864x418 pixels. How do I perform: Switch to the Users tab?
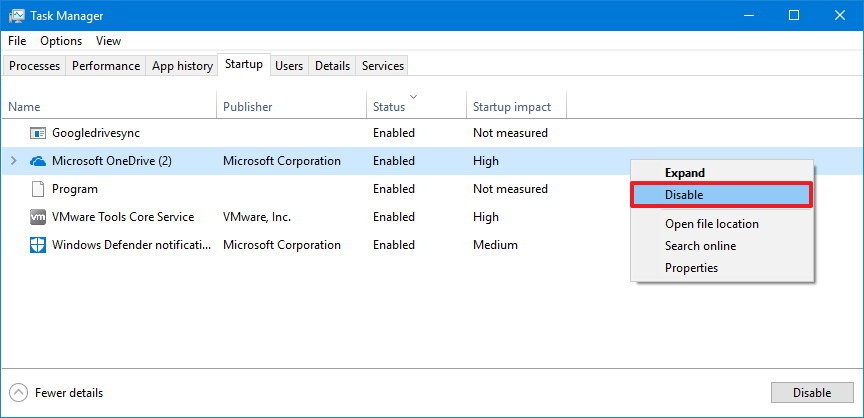point(289,66)
